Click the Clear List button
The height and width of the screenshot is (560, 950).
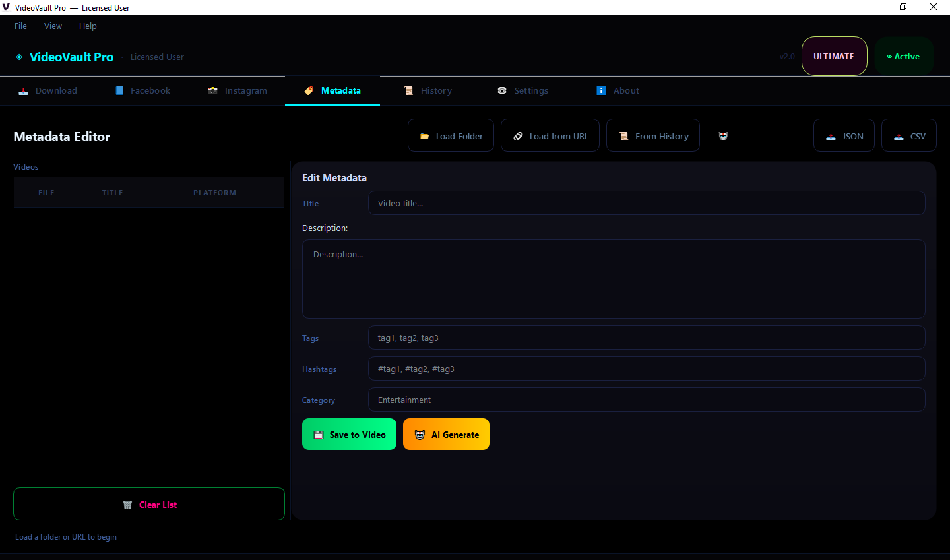149,504
